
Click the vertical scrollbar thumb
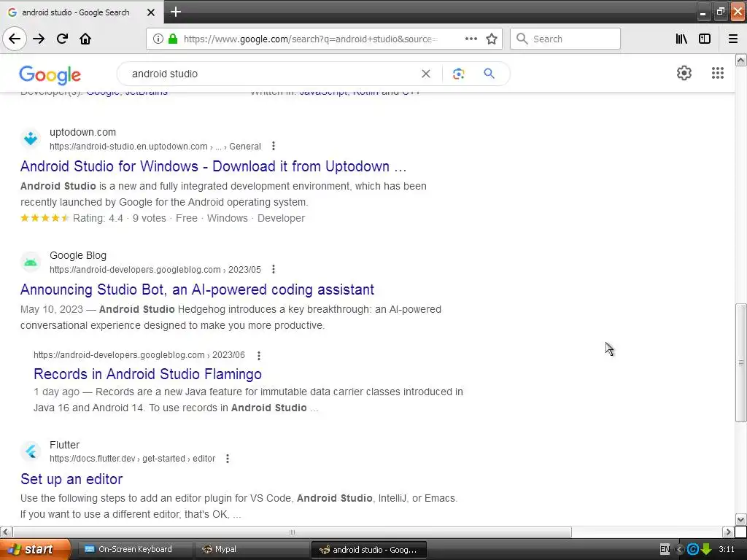click(740, 363)
